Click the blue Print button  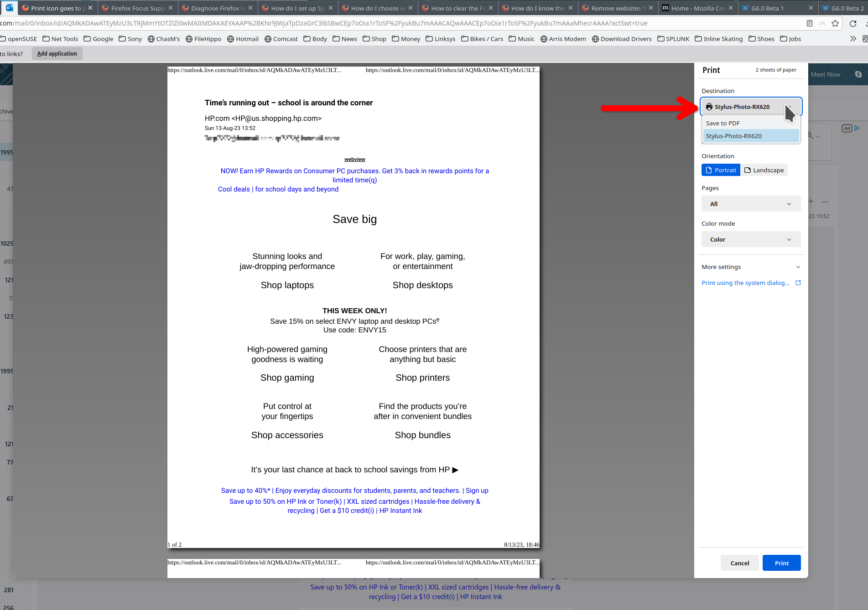[782, 563]
